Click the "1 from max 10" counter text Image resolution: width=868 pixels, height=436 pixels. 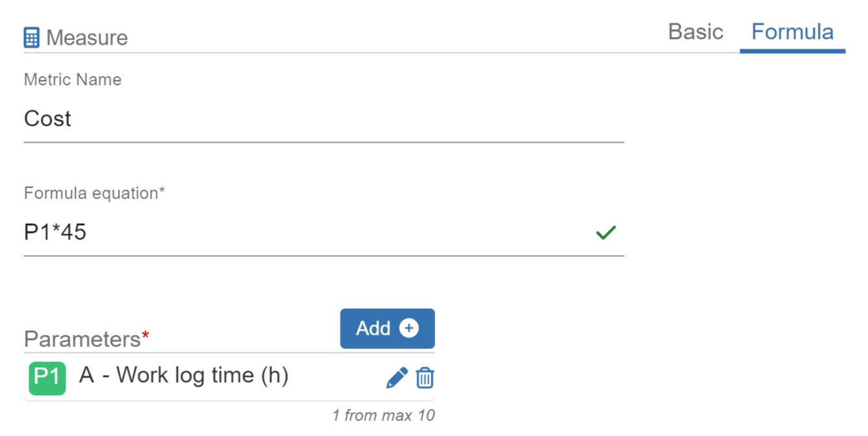[x=383, y=415]
